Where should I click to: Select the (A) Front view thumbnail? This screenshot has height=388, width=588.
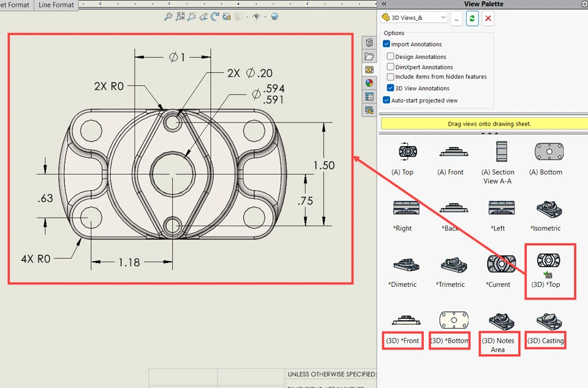point(453,151)
